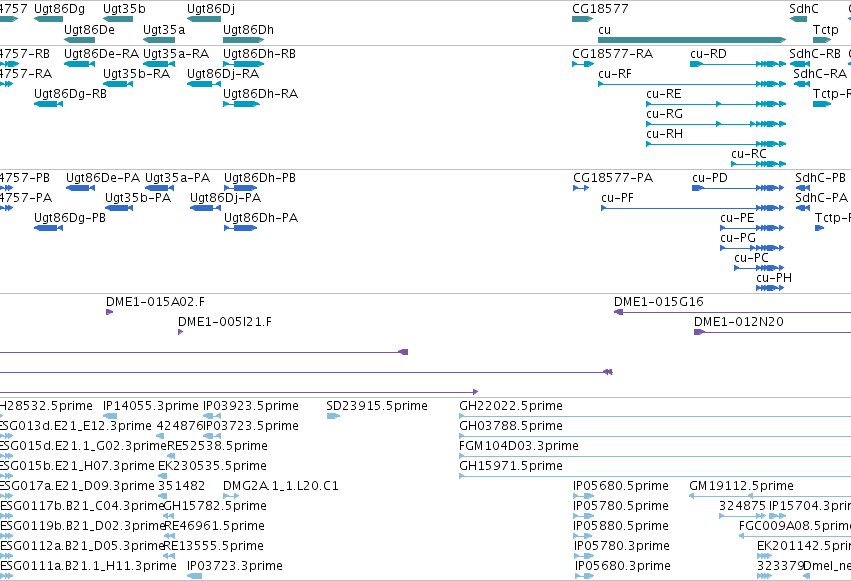The width and height of the screenshot is (851, 581).
Task: Click transcript Ugt35b-RA
Action: 118,84
